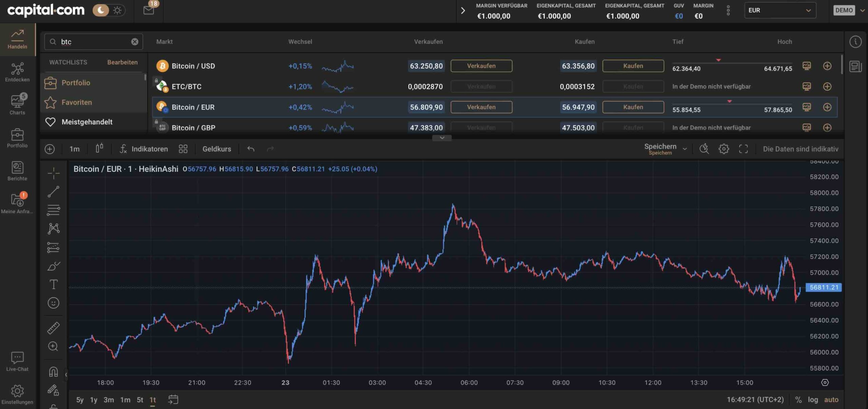Screen dimensions: 868x409
Task: Select the trend line drawing tool
Action: pyautogui.click(x=53, y=191)
